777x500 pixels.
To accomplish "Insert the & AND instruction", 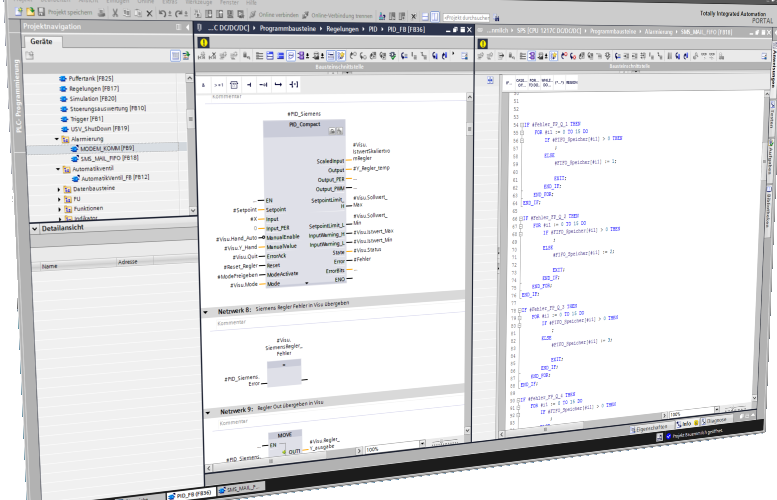I will [204, 85].
